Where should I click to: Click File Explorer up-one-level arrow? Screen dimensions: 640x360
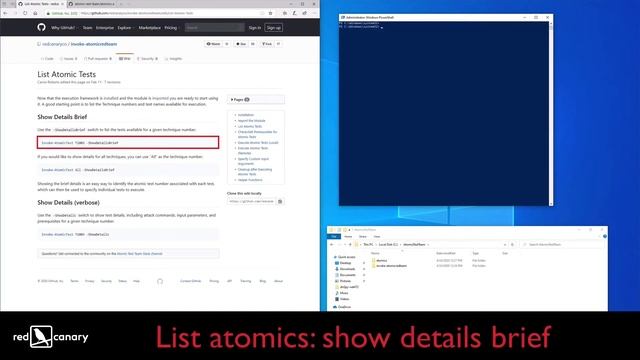350,244
